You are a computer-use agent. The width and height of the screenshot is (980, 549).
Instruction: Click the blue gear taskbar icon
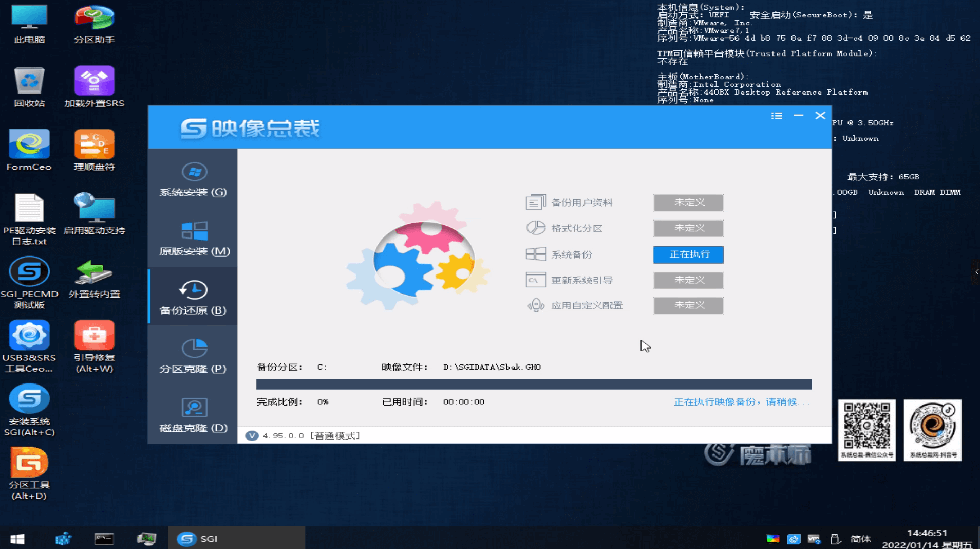tap(63, 538)
